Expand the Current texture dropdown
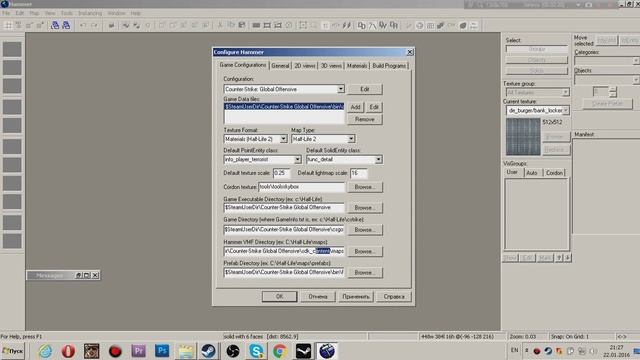The image size is (640, 360). click(x=565, y=110)
